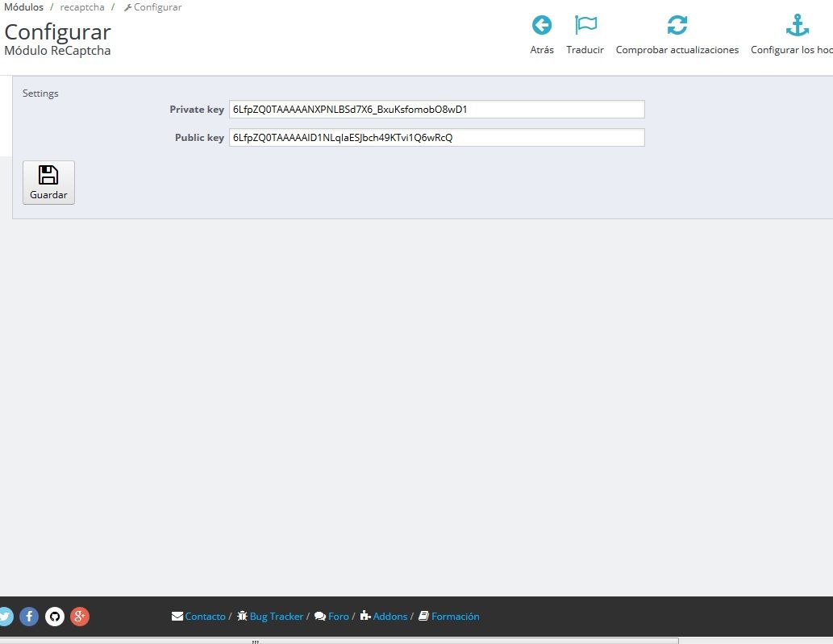Image resolution: width=833 pixels, height=644 pixels.
Task: Open the Contacto footer link
Action: 205,617
